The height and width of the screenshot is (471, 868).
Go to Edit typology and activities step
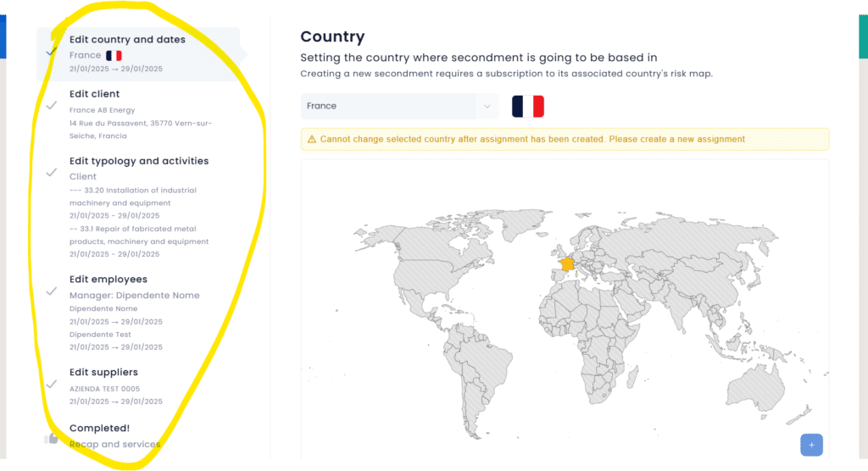point(138,161)
